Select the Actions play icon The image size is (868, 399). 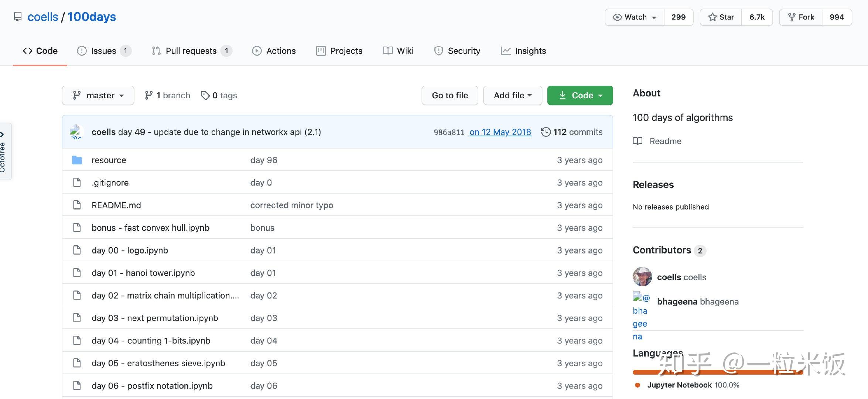click(x=257, y=51)
